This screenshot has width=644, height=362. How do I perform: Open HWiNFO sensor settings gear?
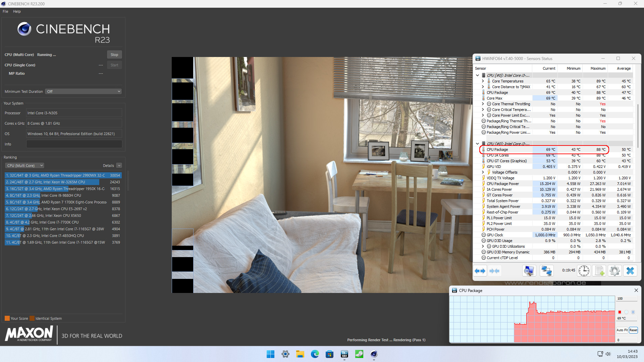(615, 271)
